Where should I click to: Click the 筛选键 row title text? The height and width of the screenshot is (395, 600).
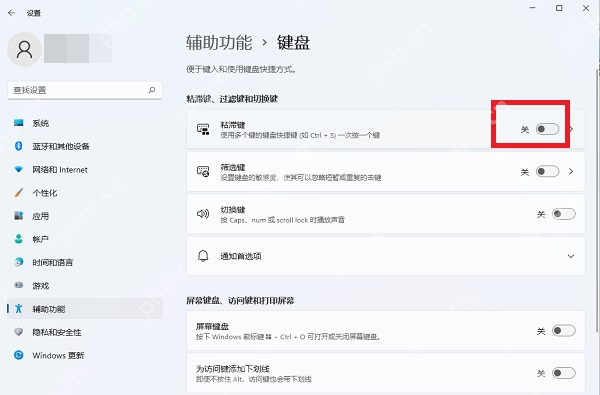click(233, 167)
